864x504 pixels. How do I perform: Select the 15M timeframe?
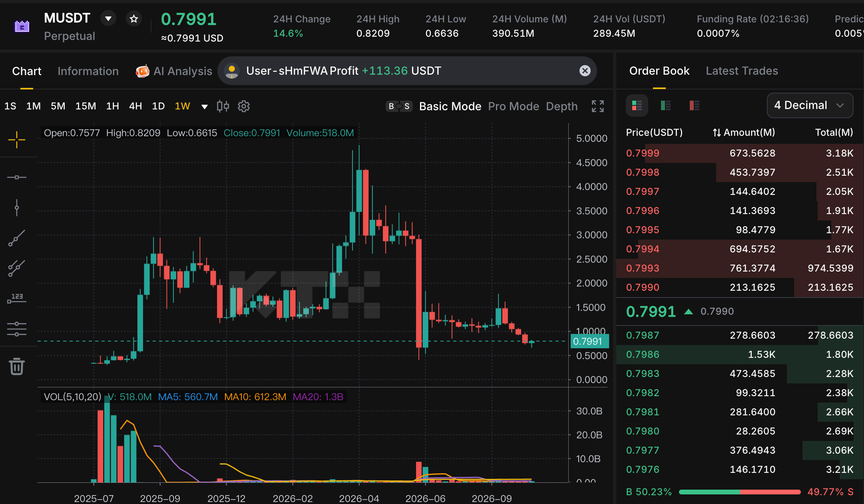tap(86, 106)
